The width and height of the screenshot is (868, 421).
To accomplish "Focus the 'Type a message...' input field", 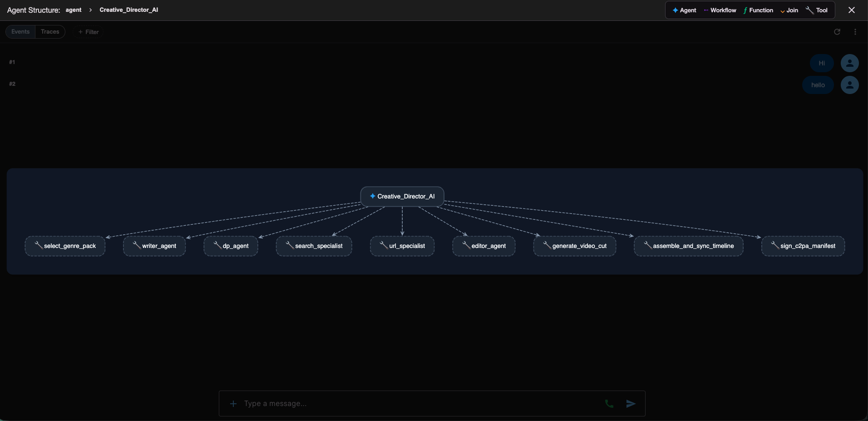I will tap(420, 404).
